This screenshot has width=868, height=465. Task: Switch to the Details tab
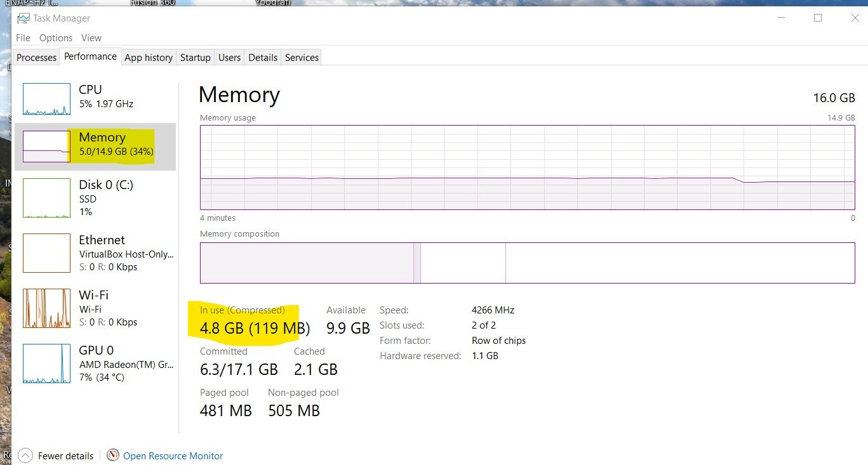[x=263, y=57]
